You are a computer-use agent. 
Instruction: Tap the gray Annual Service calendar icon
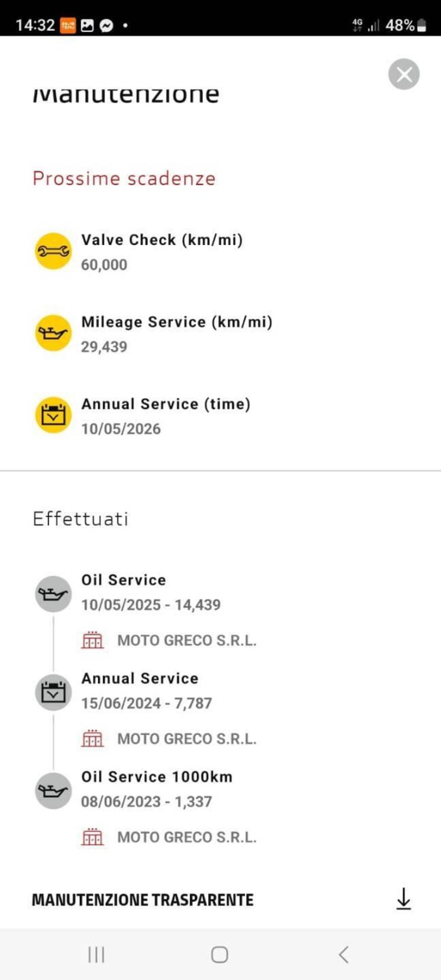[53, 692]
